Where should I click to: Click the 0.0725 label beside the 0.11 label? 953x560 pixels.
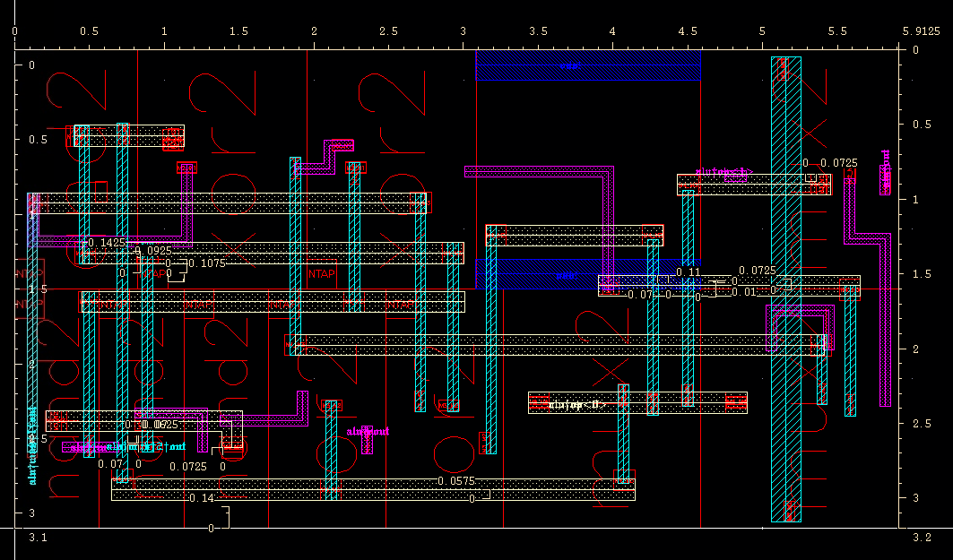pos(757,271)
